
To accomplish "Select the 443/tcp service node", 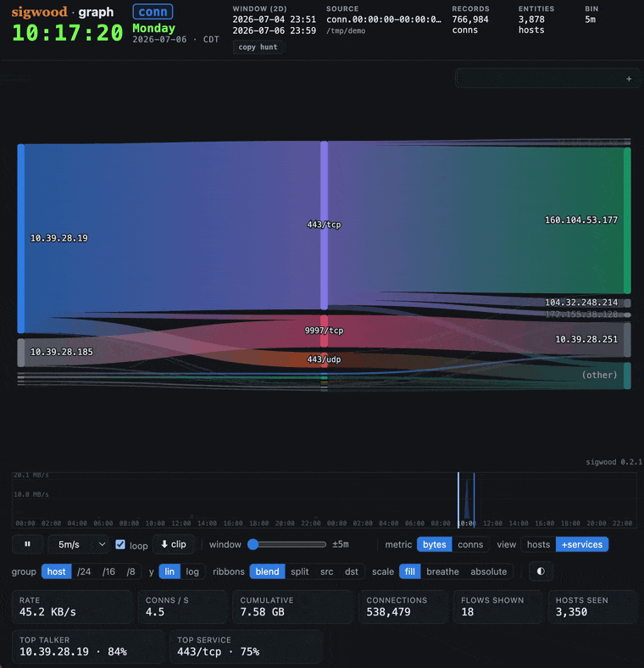I will tap(325, 225).
